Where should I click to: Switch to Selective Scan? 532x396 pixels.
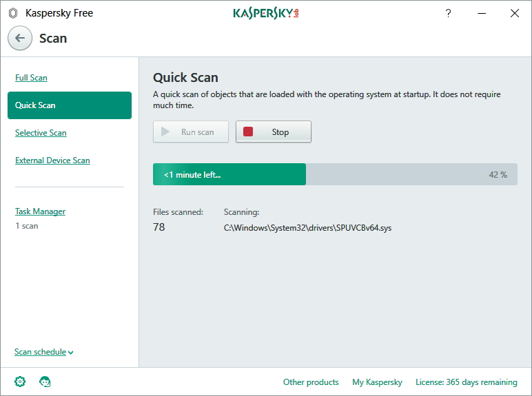click(41, 132)
